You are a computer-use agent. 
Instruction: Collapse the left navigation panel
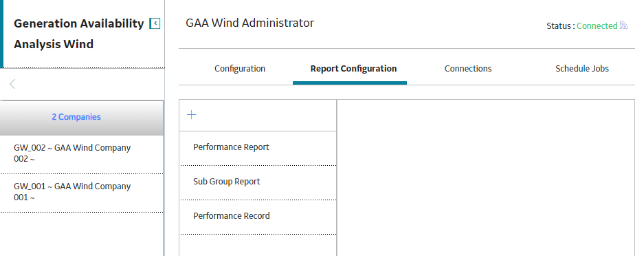click(155, 24)
